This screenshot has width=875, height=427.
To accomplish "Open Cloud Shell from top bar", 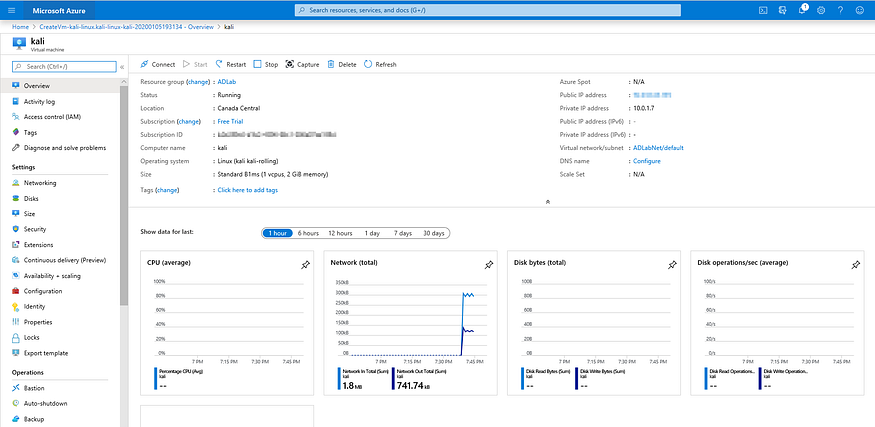I will pyautogui.click(x=763, y=10).
